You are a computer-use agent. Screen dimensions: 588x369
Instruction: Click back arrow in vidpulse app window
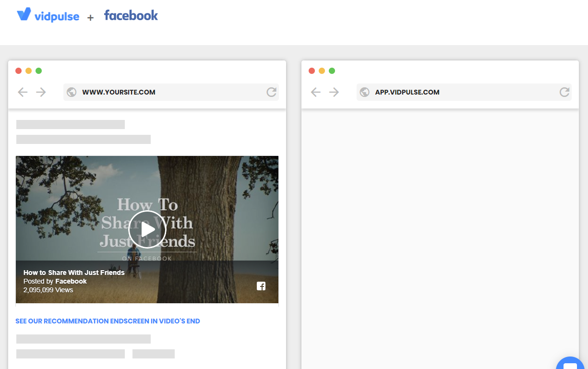(x=316, y=92)
